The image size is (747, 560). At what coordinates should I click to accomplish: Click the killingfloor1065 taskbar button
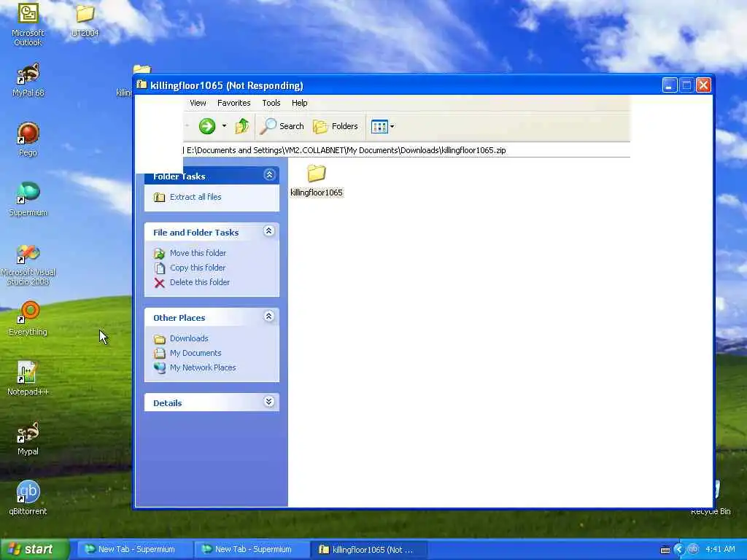(x=368, y=550)
